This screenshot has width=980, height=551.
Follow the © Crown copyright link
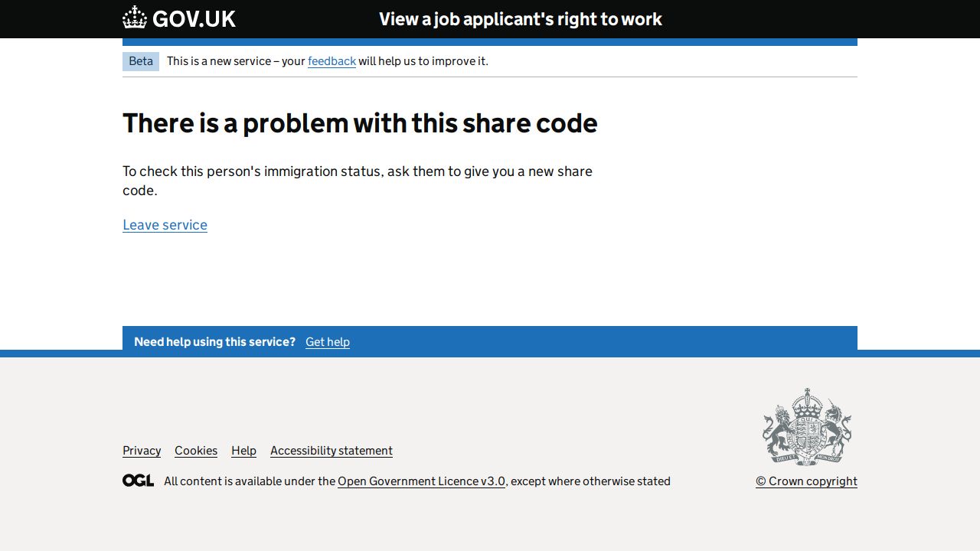(x=806, y=481)
